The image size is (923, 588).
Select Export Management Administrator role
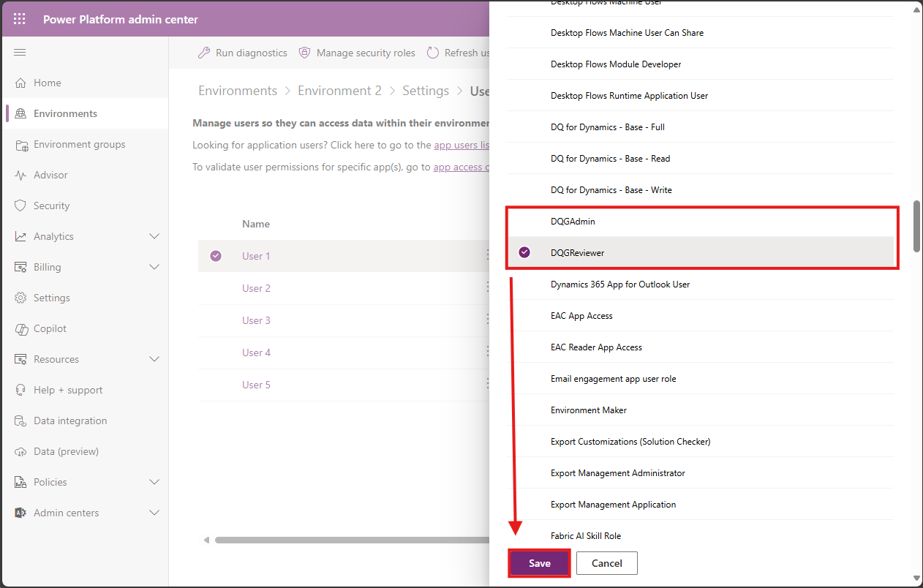(700, 472)
